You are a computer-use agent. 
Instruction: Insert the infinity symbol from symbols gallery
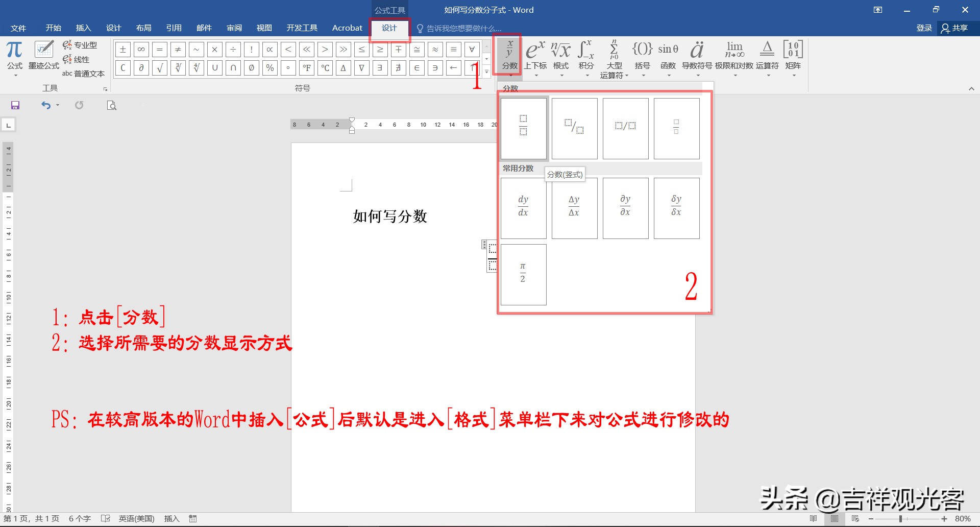point(141,49)
